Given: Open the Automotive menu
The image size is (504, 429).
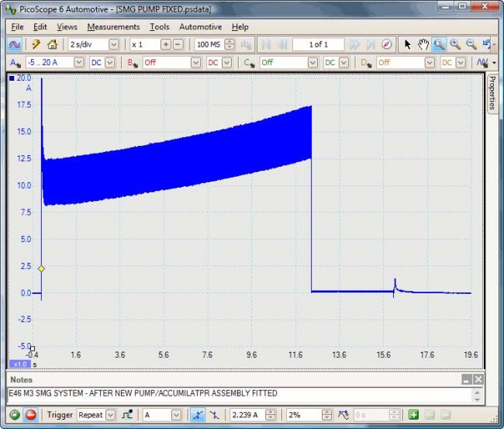Looking at the screenshot, I should (x=200, y=26).
